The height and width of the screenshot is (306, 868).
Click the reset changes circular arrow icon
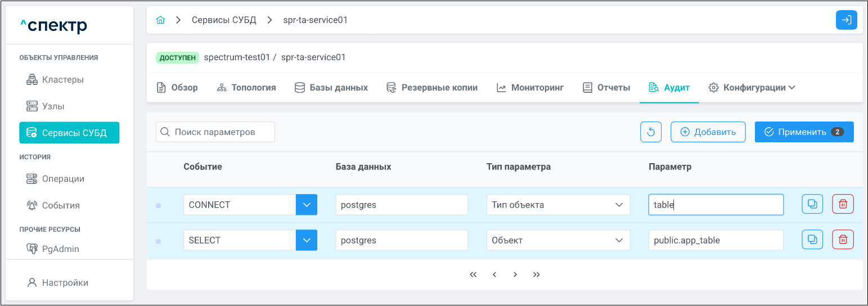651,132
